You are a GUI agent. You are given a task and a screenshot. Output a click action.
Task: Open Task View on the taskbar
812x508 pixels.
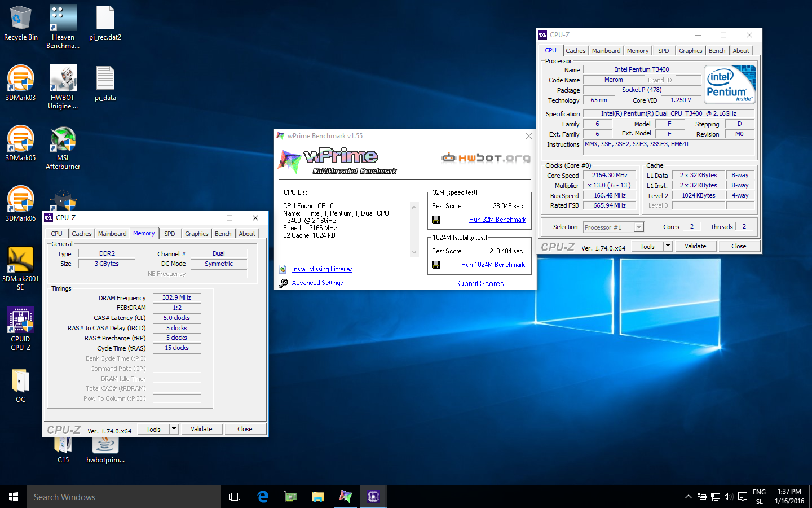click(x=235, y=497)
